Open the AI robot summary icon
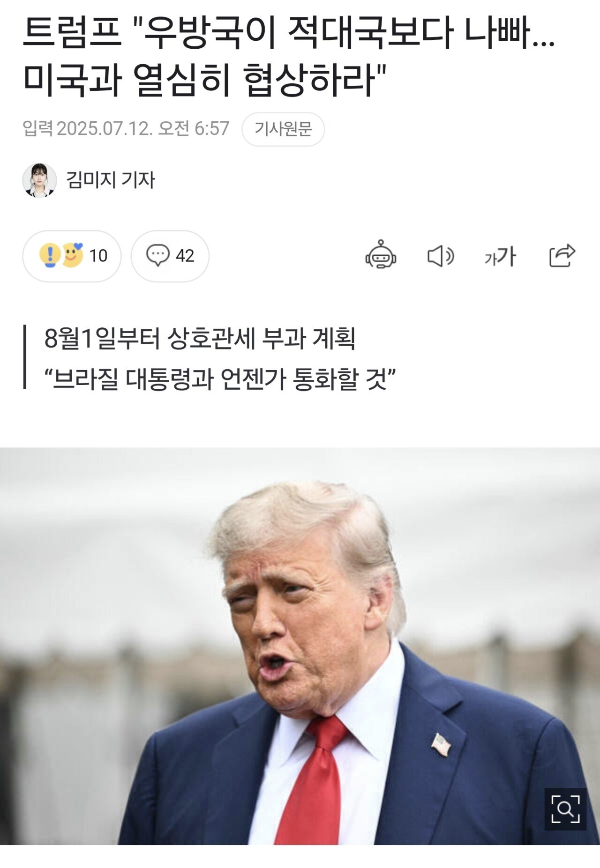 [x=381, y=254]
